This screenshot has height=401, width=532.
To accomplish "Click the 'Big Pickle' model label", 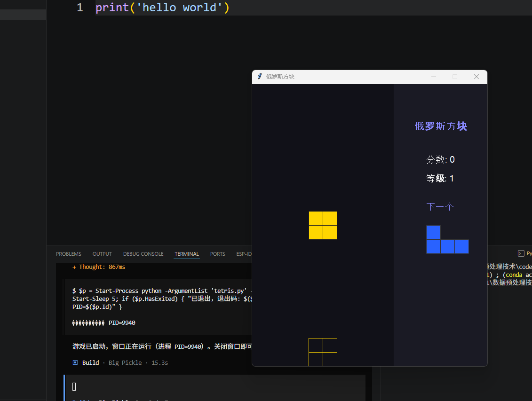I will [x=125, y=363].
